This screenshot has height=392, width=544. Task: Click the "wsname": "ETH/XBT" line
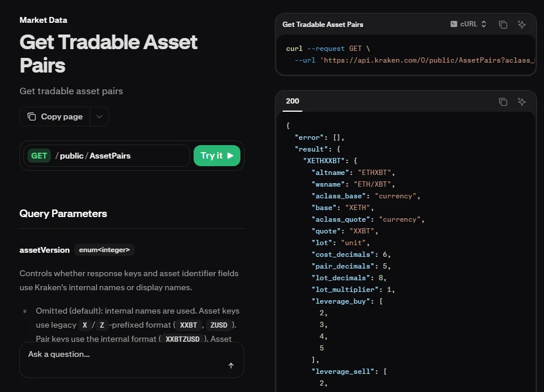point(353,184)
